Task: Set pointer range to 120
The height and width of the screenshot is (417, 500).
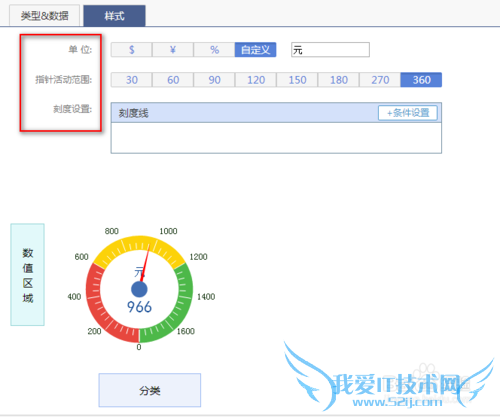Action: coord(256,80)
